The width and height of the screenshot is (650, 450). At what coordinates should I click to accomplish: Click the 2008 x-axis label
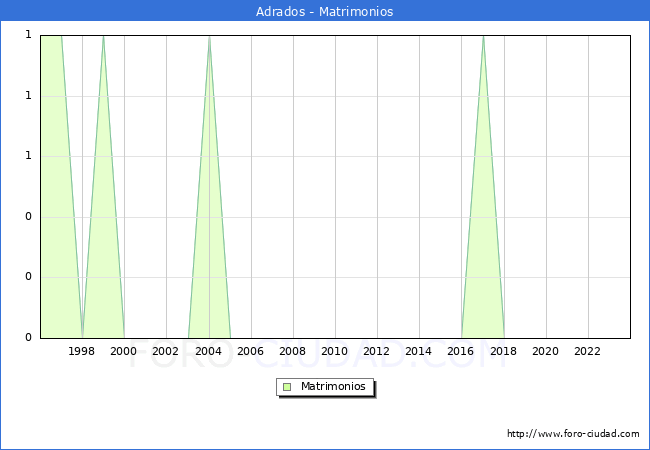[293, 351]
